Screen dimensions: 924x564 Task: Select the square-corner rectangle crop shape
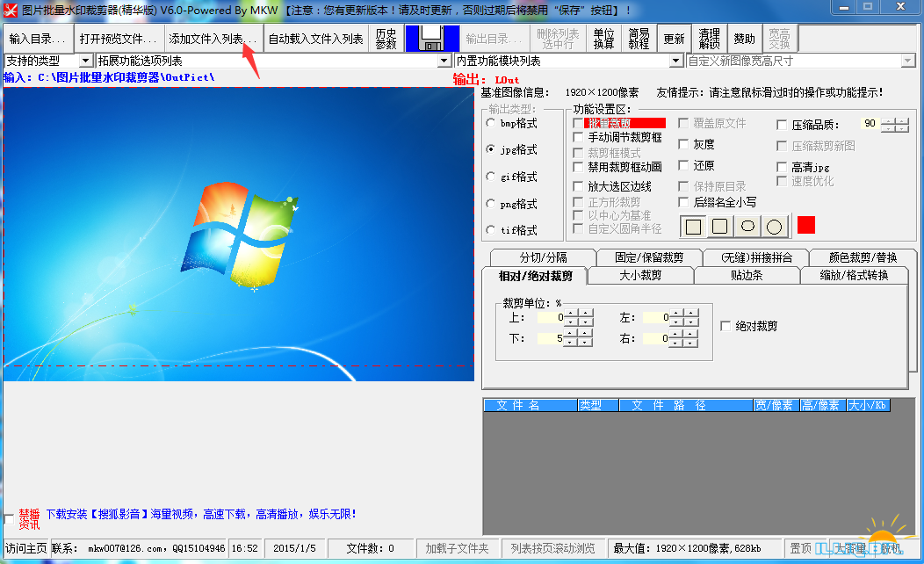tap(694, 227)
